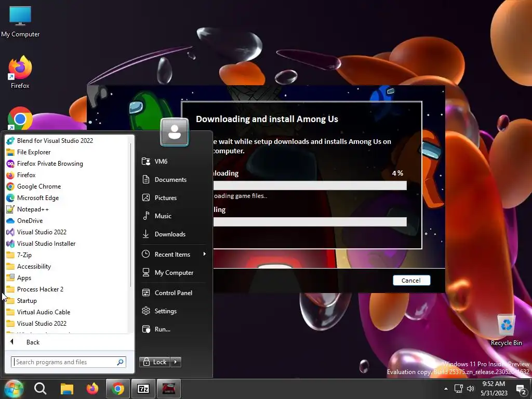Select the Firefox desktop shortcut
The image size is (532, 399).
pyautogui.click(x=20, y=72)
